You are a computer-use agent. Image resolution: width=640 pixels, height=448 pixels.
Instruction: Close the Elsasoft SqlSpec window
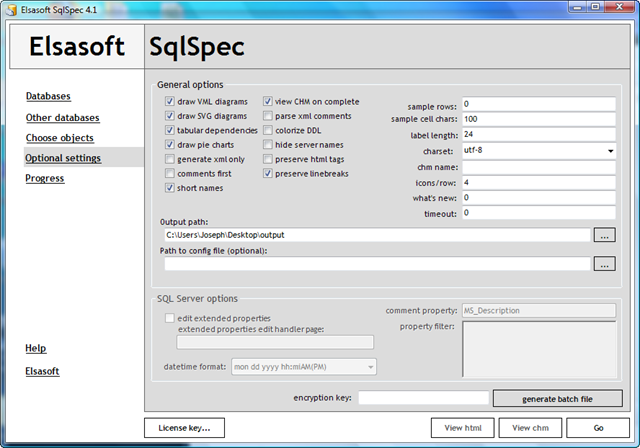point(619,7)
